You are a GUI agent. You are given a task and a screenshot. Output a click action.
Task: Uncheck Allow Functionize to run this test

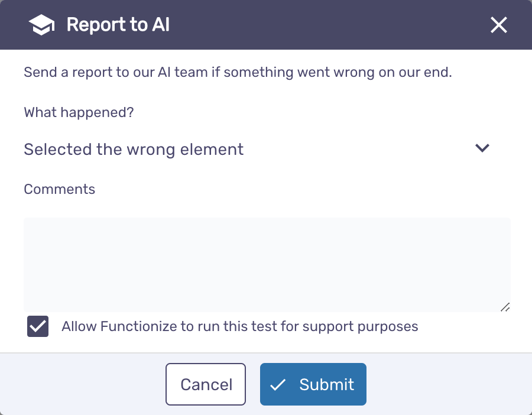pos(38,326)
